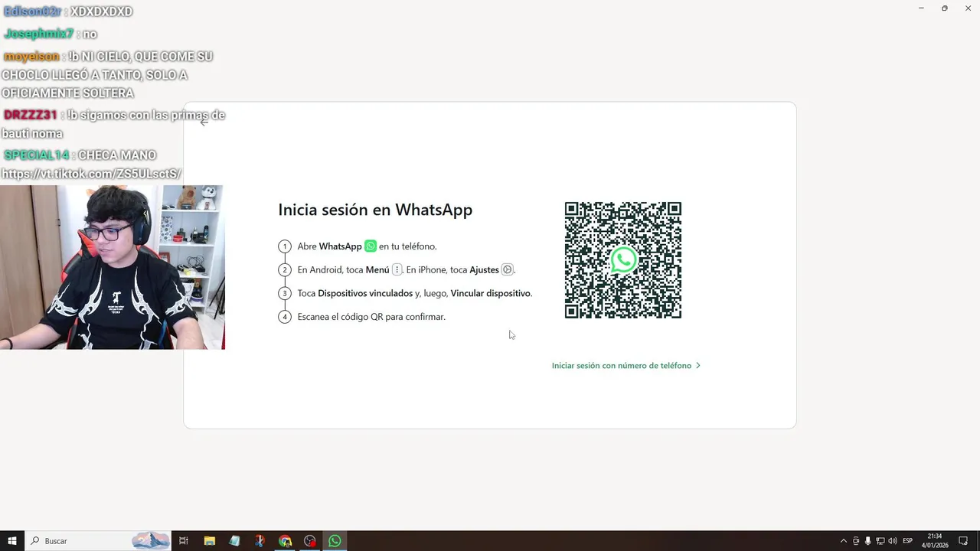980x551 pixels.
Task: Open the scissors app icon on taskbar
Action: pos(260,541)
